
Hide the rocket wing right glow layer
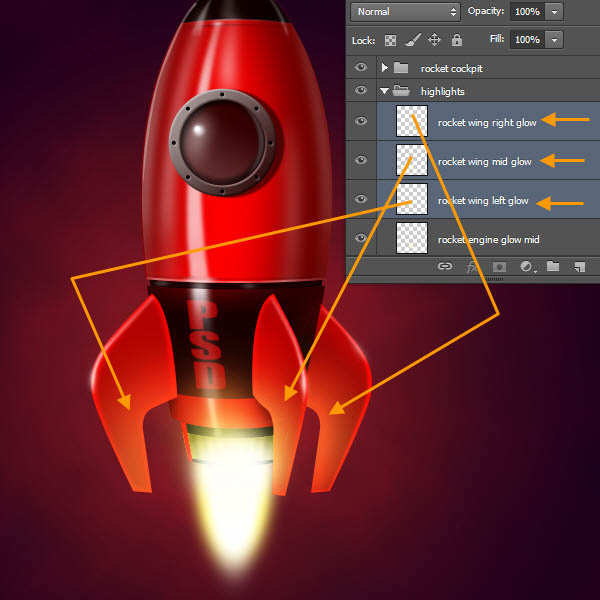coord(361,121)
